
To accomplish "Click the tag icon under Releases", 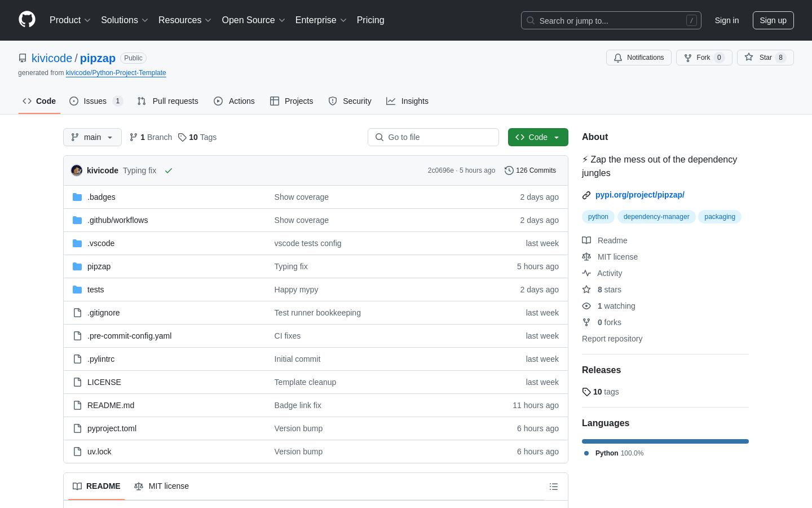I will [586, 392].
